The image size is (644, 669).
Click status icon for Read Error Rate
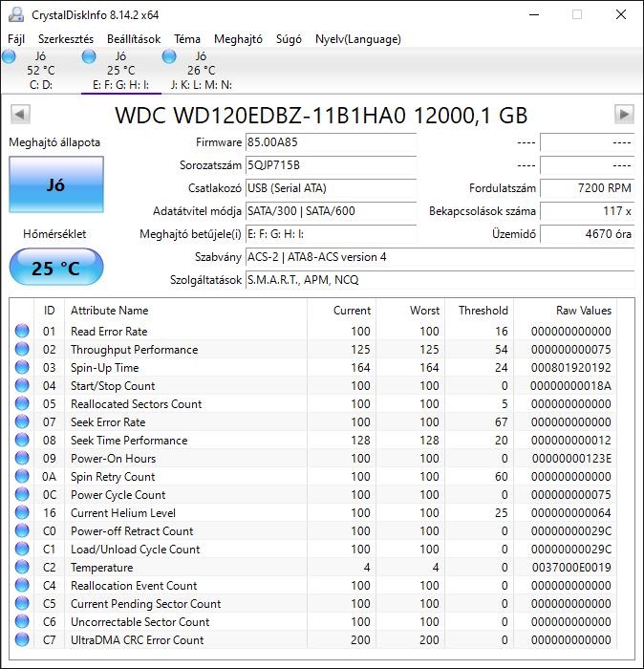click(22, 331)
